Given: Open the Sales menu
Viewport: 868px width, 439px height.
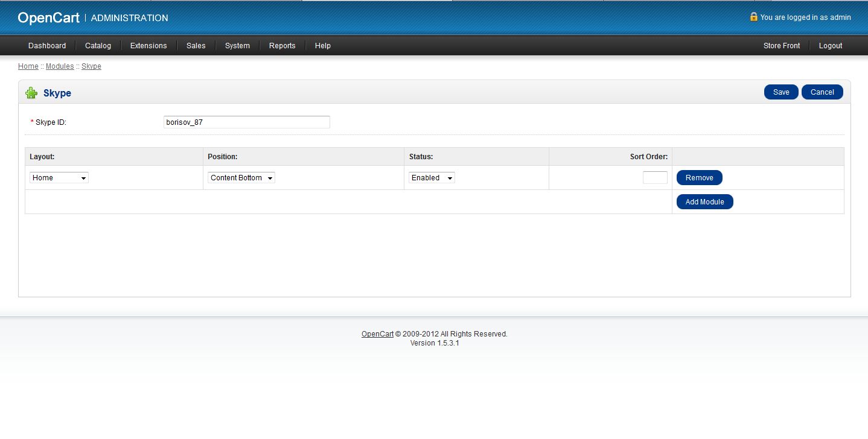Looking at the screenshot, I should [x=196, y=46].
